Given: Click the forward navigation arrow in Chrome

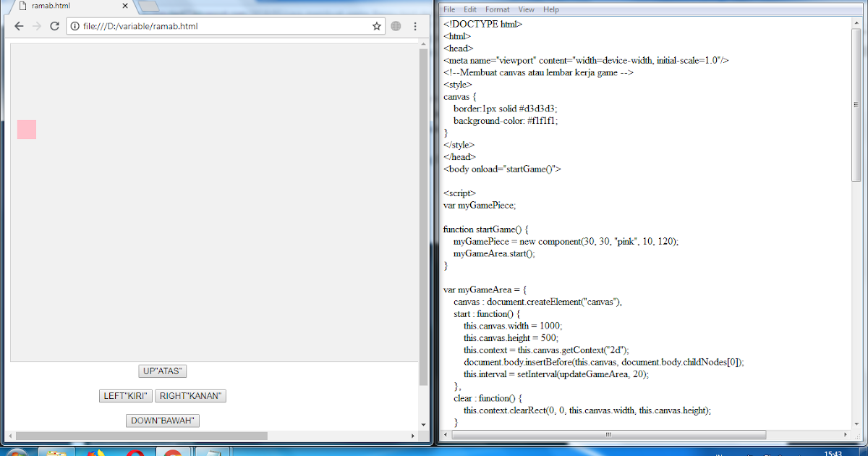Looking at the screenshot, I should point(36,25).
